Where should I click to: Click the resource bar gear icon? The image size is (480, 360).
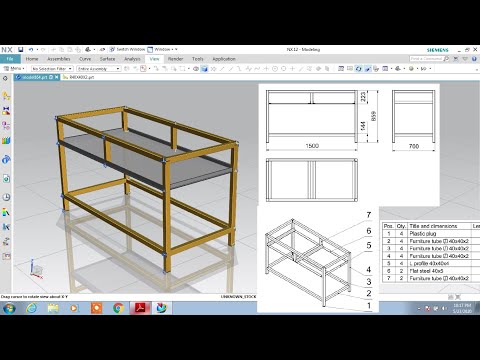(5, 79)
